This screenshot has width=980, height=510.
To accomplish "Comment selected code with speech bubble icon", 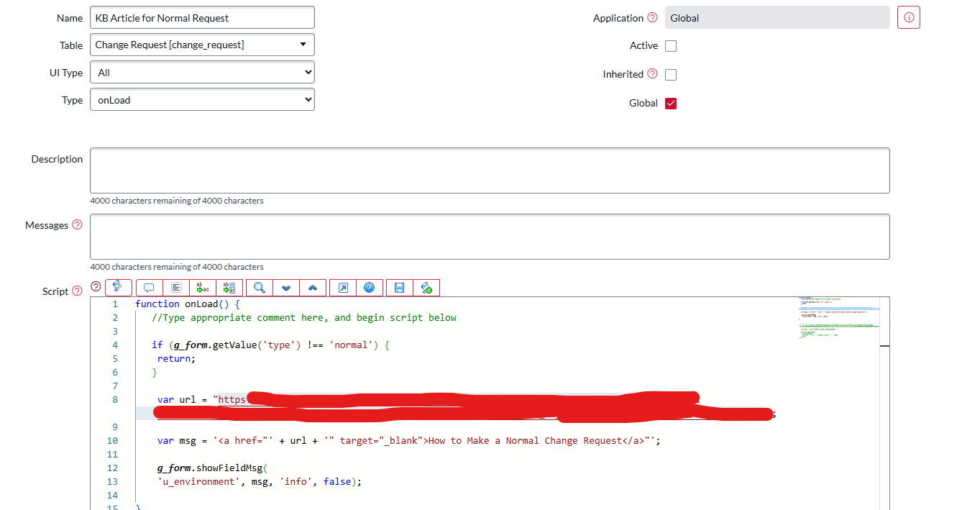I will tap(149, 288).
